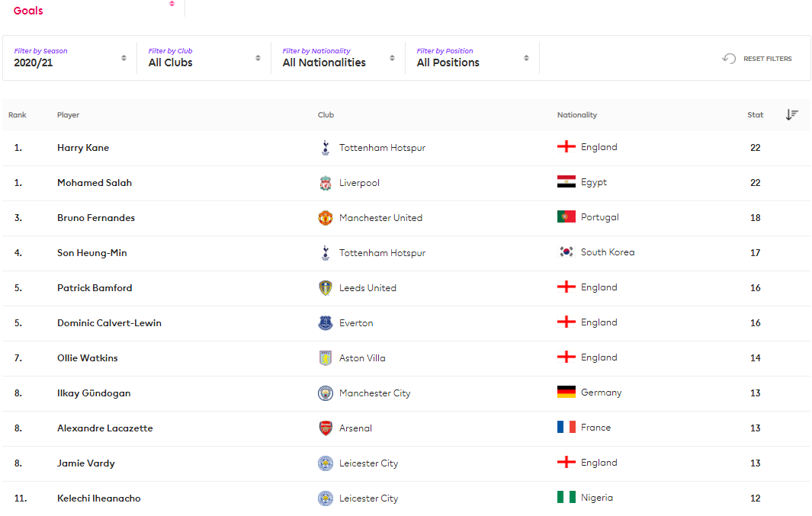Click the Aston Villa crest icon

[326, 358]
